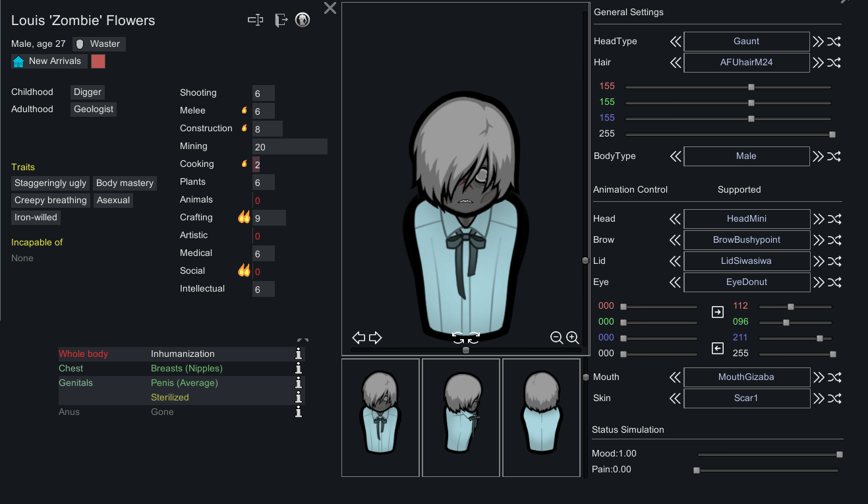Viewport: 868px width, 504px height.
Task: Click the red favorite color swatch
Action: point(98,61)
